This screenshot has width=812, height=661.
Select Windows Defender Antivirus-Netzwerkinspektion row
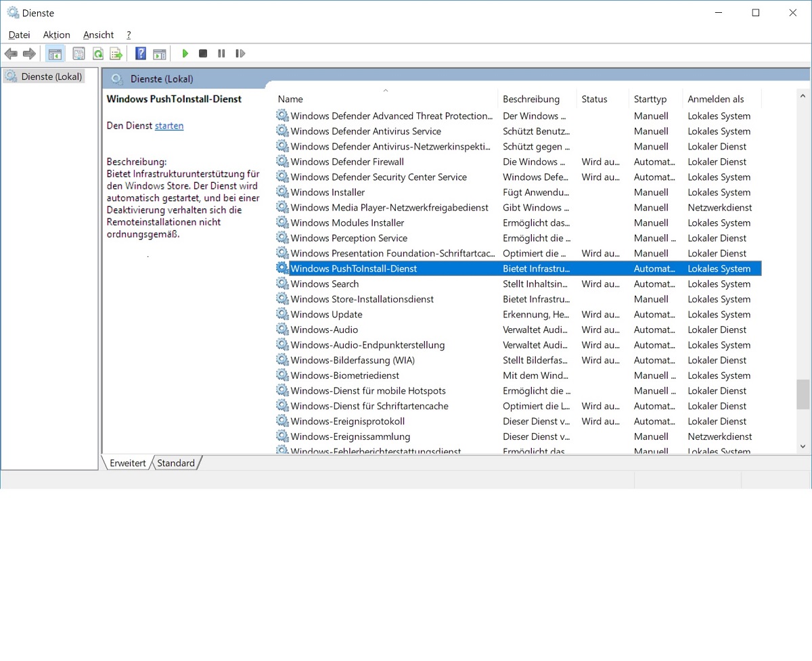tap(518, 146)
